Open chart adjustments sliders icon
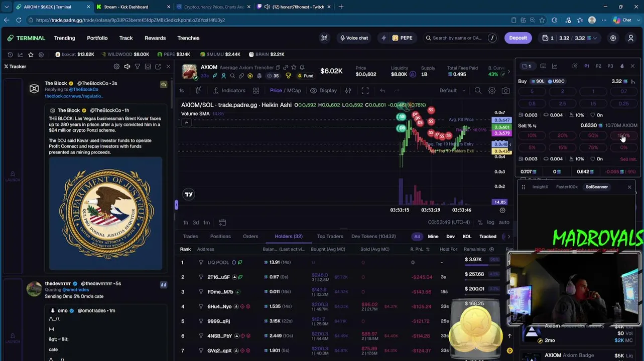Viewport: 644px width, 361px height. click(348, 91)
